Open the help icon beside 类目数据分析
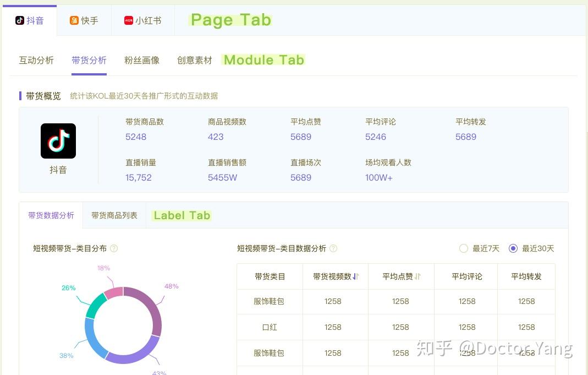The height and width of the screenshot is (375, 588). (x=333, y=248)
